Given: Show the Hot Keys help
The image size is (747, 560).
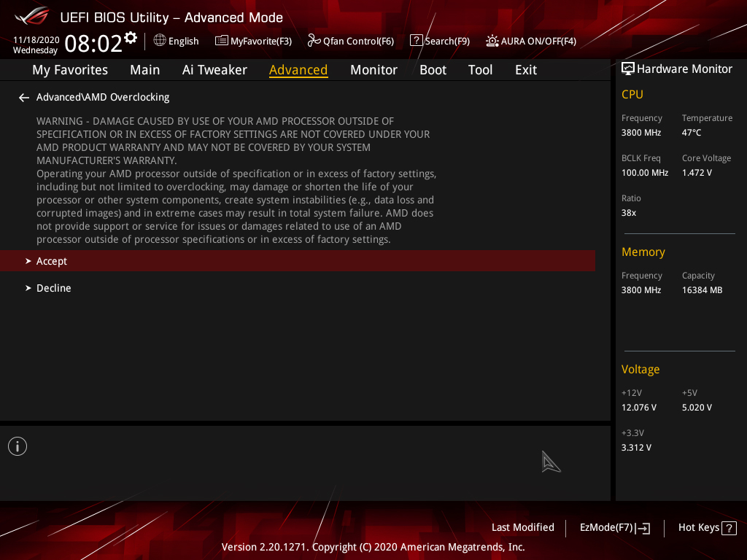Looking at the screenshot, I should click(698, 528).
